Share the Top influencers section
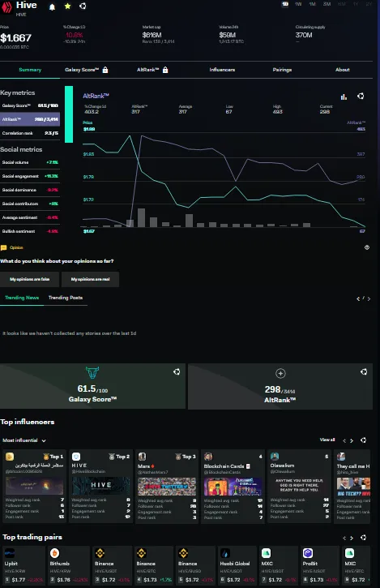 click(363, 440)
